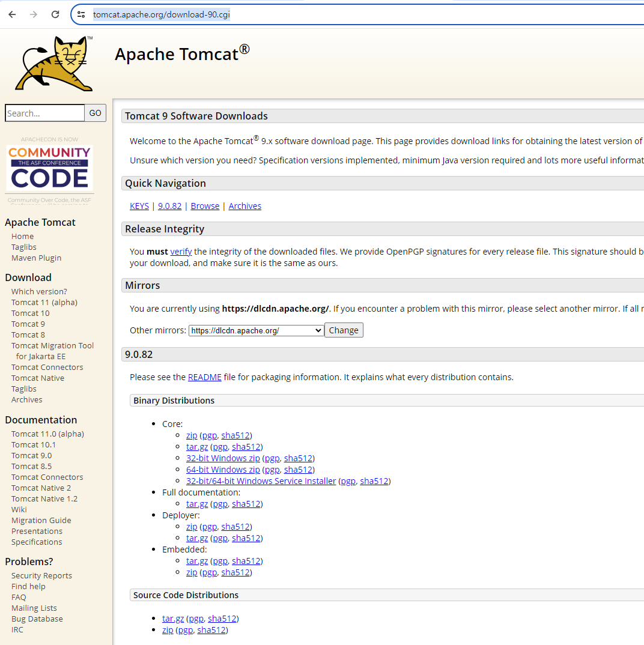Select Tomcat 8 download link
The width and height of the screenshot is (644, 645).
(28, 335)
